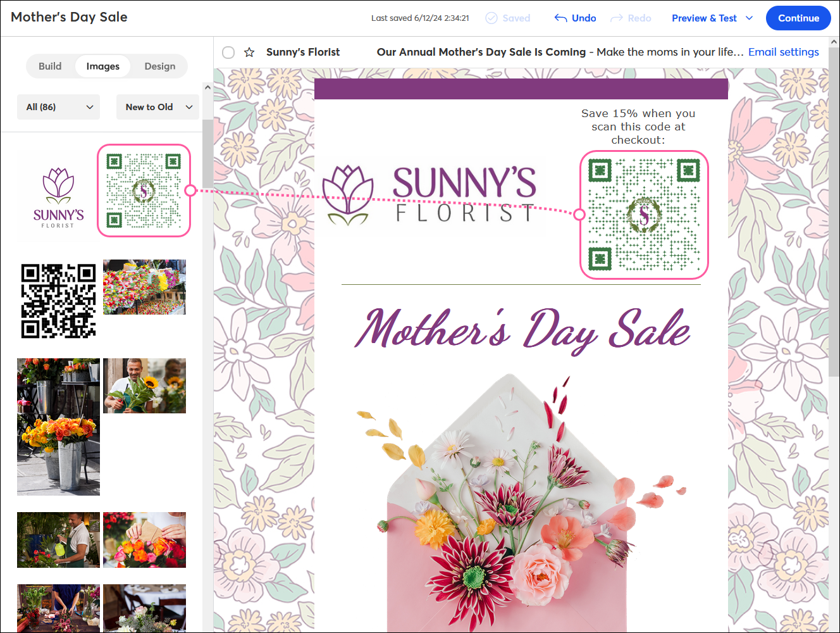Click the flower envelope image in email
The width and height of the screenshot is (840, 633).
(x=521, y=502)
